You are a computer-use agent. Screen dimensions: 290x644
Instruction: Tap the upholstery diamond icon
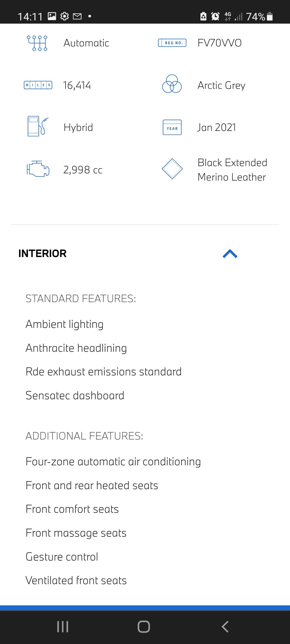172,169
